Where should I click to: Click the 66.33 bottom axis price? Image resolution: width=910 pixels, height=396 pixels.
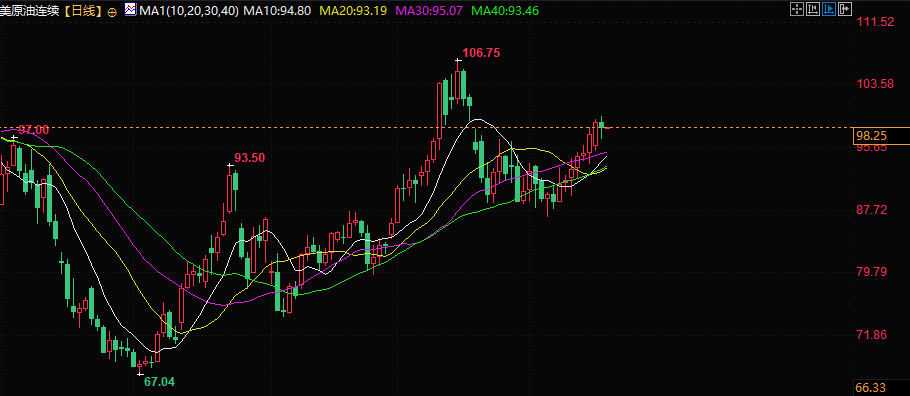872,387
